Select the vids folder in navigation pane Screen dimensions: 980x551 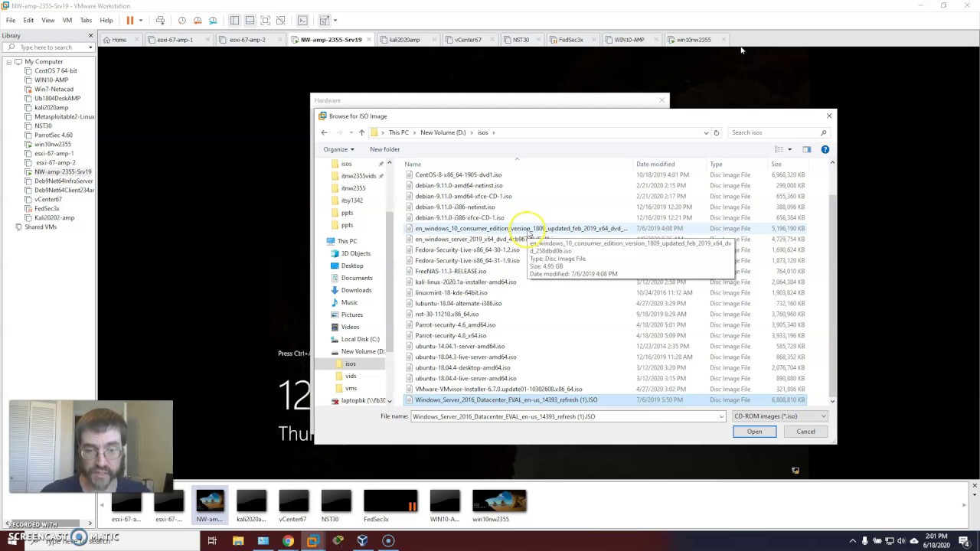pos(351,376)
